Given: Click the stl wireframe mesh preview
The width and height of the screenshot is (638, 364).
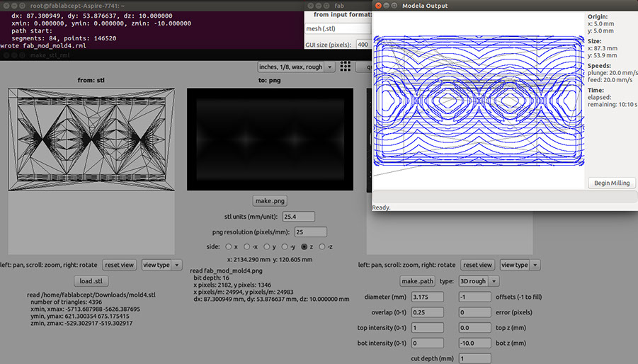Looking at the screenshot, I should (91, 139).
